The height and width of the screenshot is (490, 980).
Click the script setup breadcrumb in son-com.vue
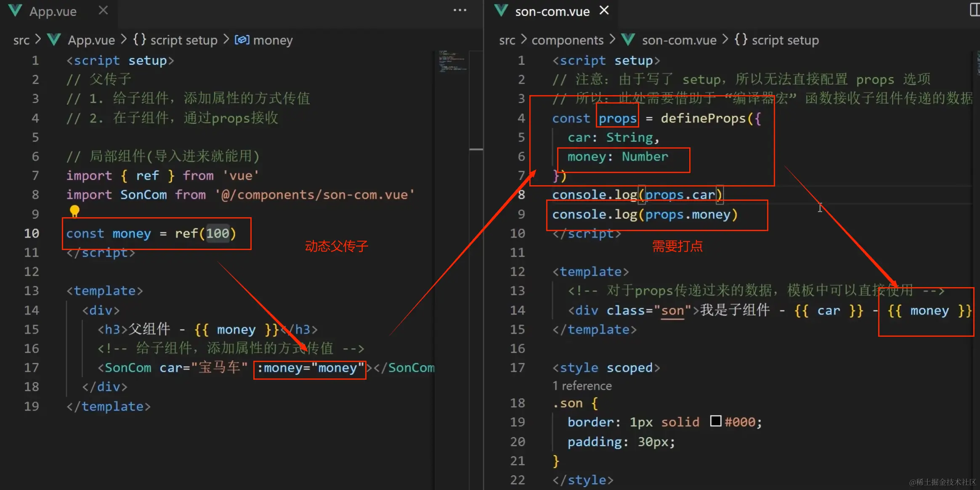coord(785,40)
